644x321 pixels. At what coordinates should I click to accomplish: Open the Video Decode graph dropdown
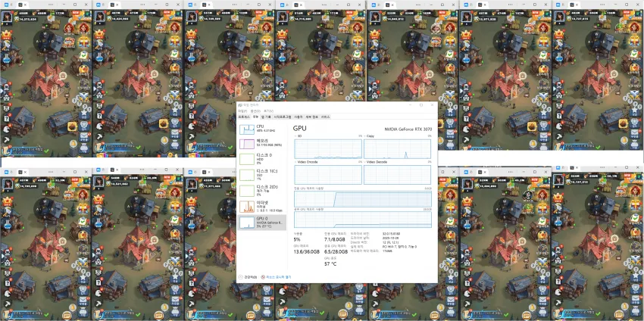pyautogui.click(x=376, y=162)
